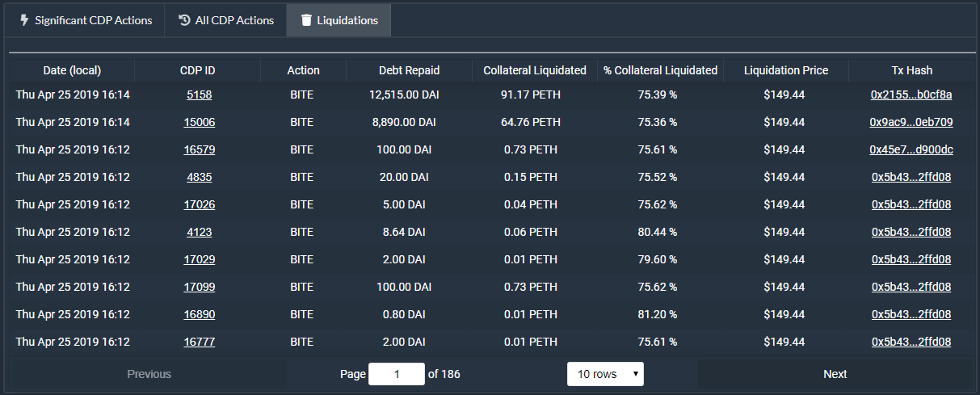Sort by Collateral Liquidated column header
This screenshot has width=980, height=395.
click(x=535, y=70)
